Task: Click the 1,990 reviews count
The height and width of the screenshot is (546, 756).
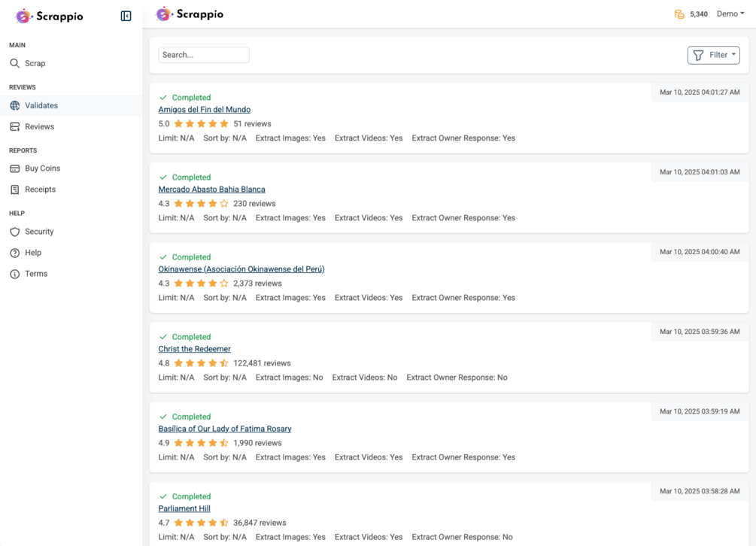Action: [257, 443]
